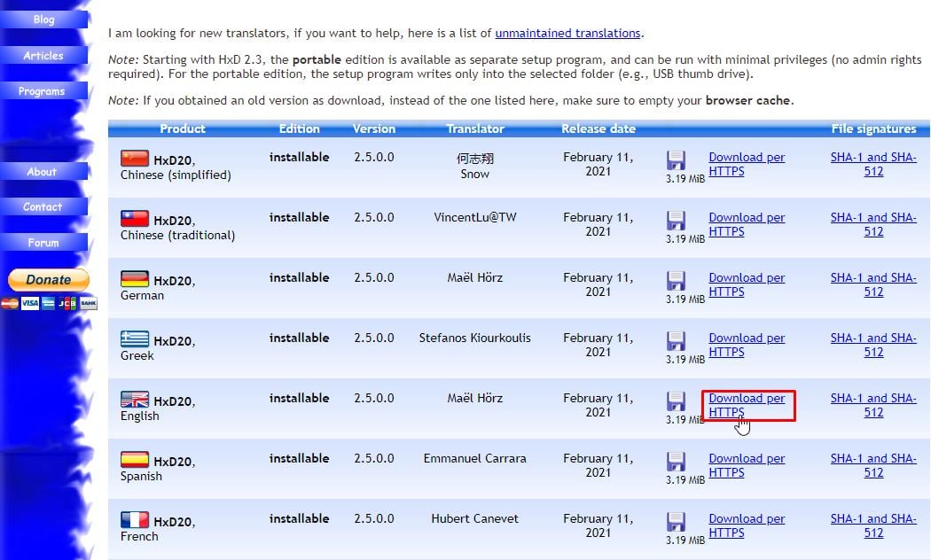Click the floppy disk icon in French row
The width and height of the screenshot is (931, 560).
(x=676, y=521)
